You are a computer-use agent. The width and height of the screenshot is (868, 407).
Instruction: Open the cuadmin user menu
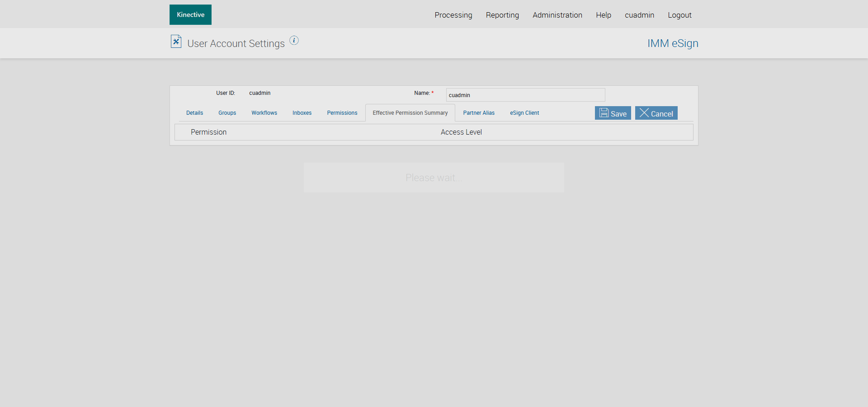[x=639, y=15]
